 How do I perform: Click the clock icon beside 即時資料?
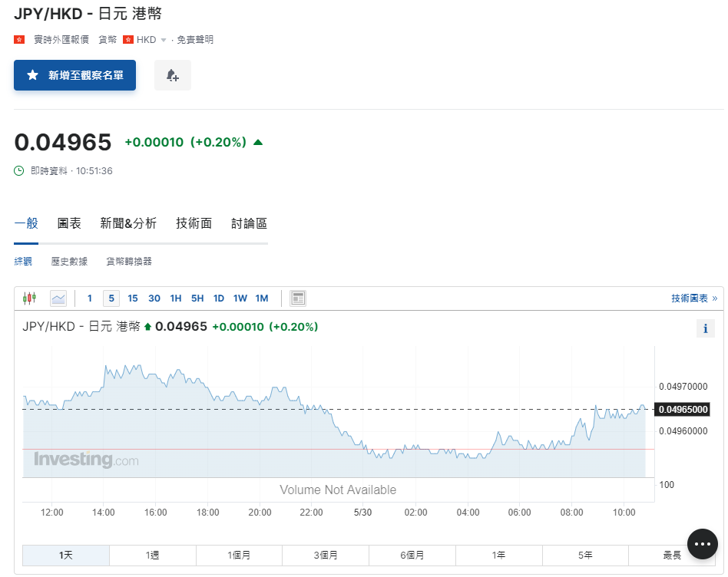19,171
